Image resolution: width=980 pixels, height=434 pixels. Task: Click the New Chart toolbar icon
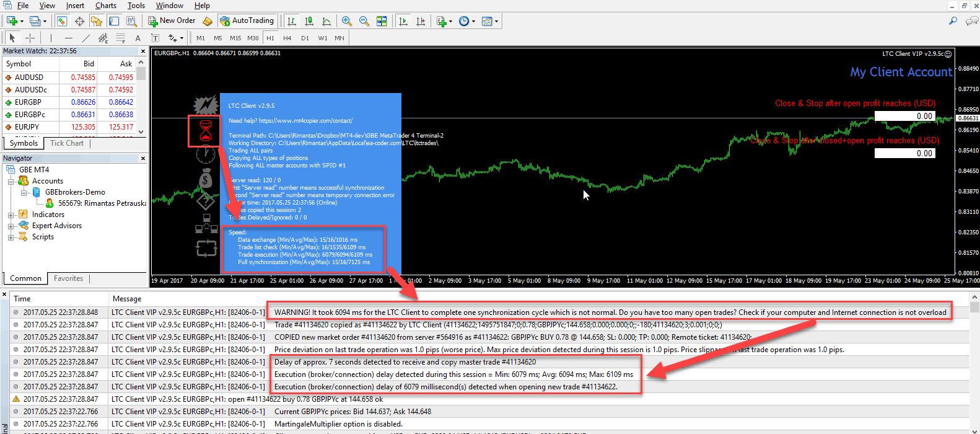[12, 21]
